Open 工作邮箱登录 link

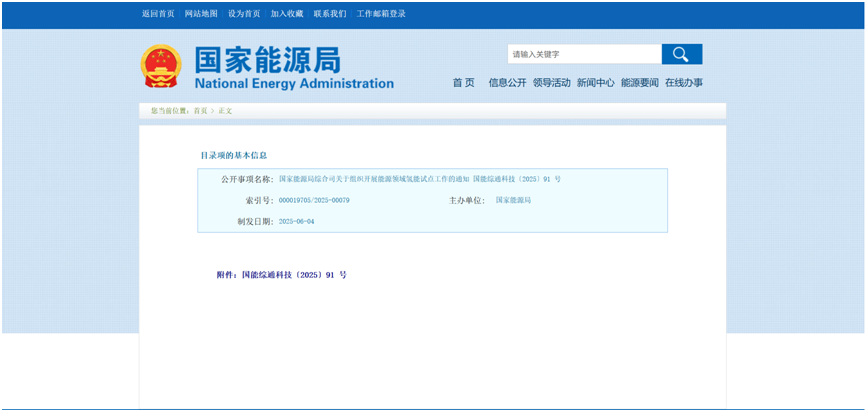(x=381, y=14)
